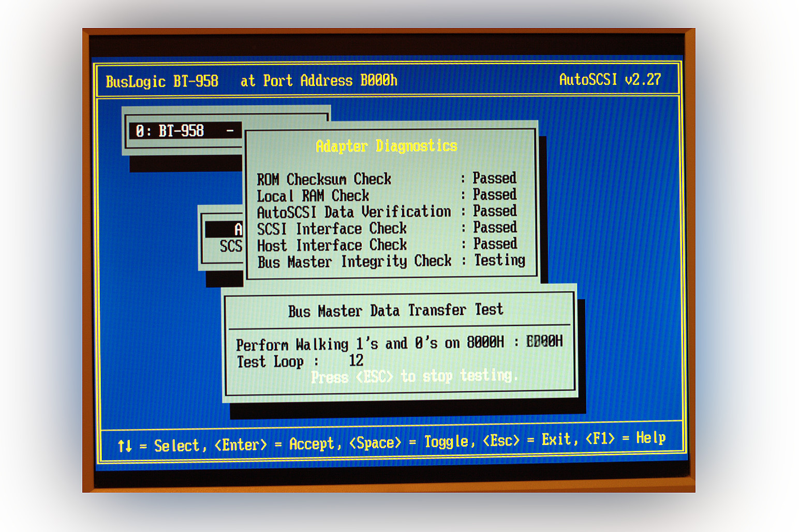This screenshot has height=532, width=799.
Task: Click the AutoSCSI v2.27 version label
Action: 610,80
